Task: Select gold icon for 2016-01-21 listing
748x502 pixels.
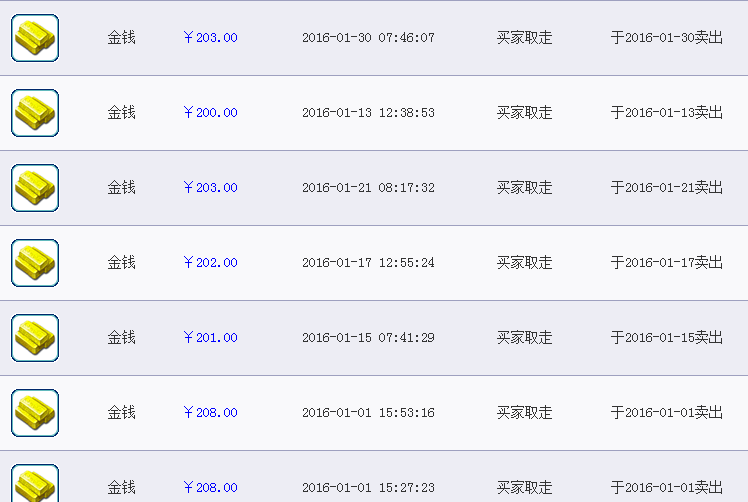Action: [x=35, y=188]
